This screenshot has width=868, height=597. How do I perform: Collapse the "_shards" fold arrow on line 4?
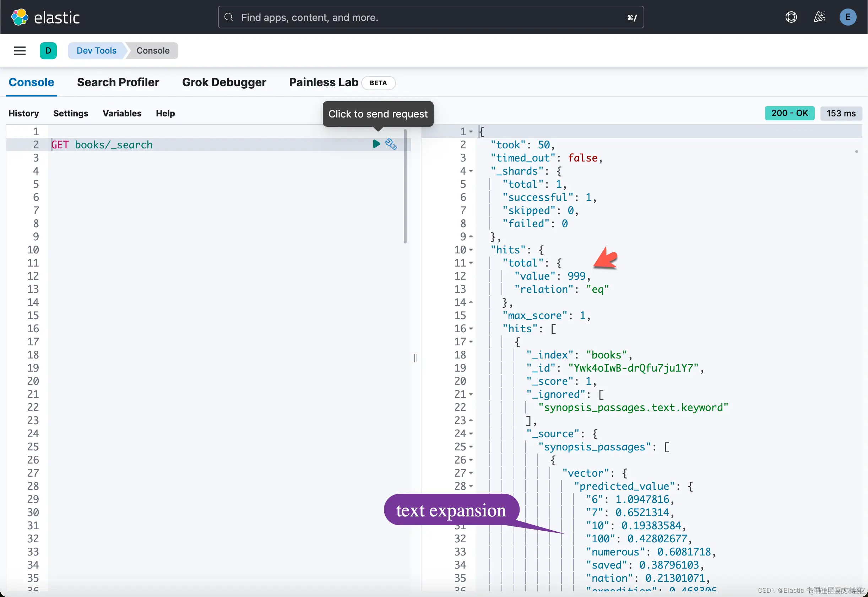click(x=471, y=171)
